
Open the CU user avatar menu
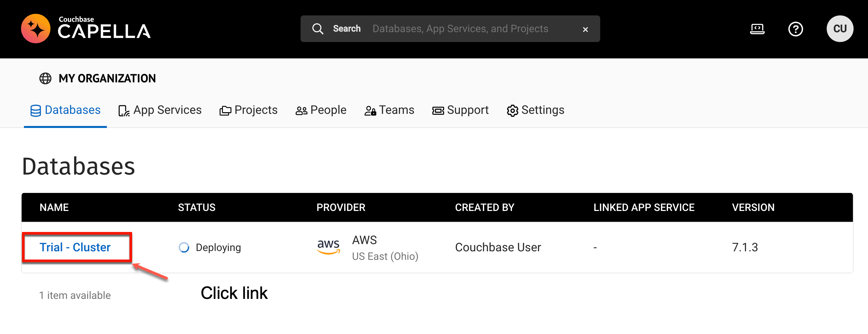[839, 29]
